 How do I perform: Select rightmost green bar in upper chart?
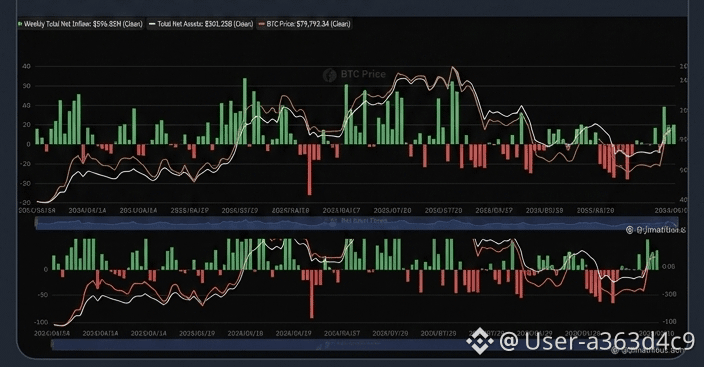673,134
